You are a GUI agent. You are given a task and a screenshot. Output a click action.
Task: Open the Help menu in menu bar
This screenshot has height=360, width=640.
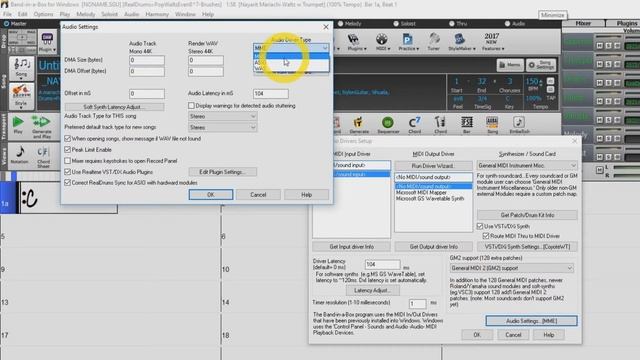click(208, 14)
